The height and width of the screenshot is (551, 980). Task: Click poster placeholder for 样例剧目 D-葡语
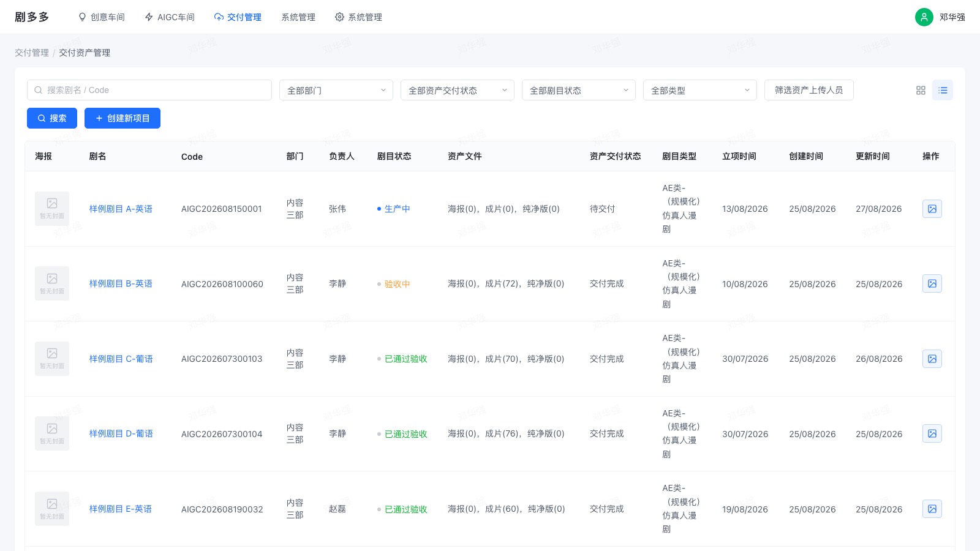point(52,433)
